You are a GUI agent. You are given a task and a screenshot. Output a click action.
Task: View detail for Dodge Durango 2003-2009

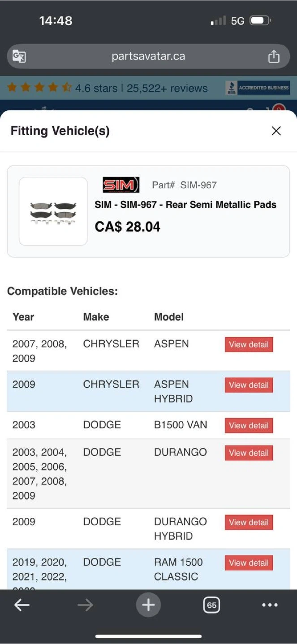tap(249, 453)
